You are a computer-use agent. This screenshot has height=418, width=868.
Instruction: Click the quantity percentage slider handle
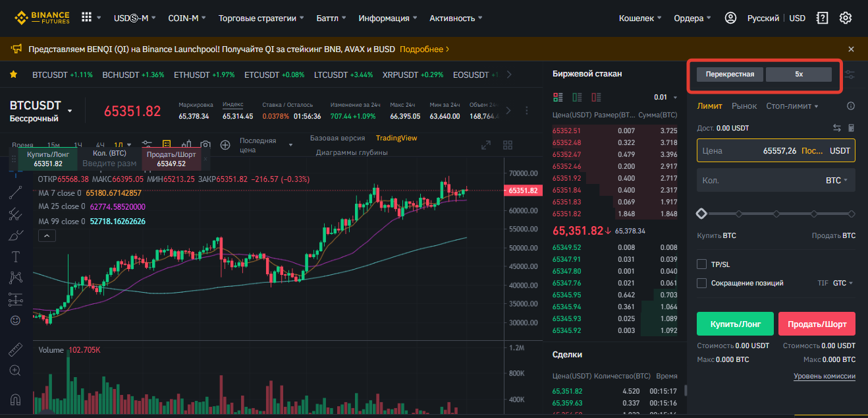point(701,214)
